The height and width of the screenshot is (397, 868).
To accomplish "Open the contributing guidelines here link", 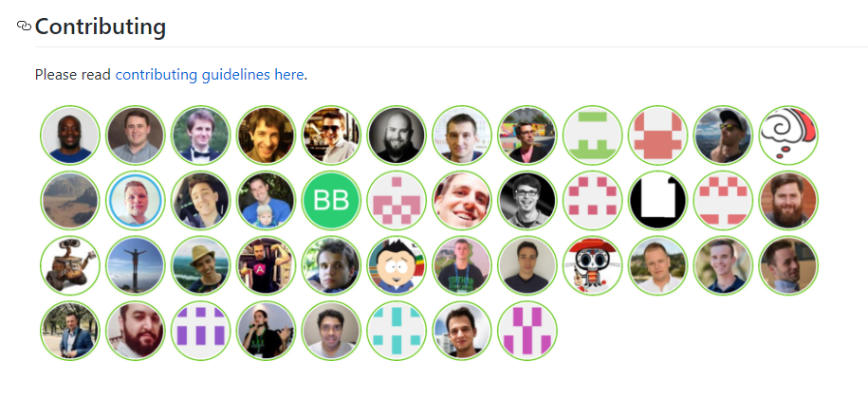I will coord(210,75).
